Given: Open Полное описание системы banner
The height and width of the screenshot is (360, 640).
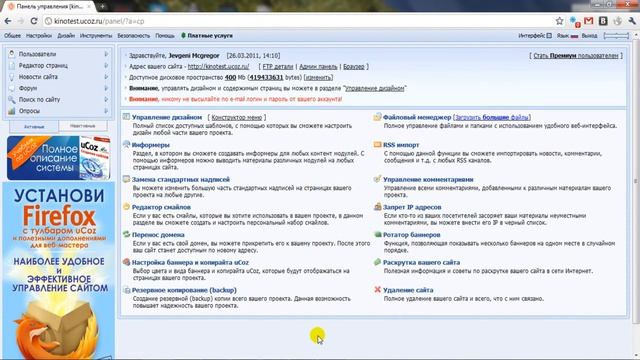Looking at the screenshot, I should click(x=58, y=158).
